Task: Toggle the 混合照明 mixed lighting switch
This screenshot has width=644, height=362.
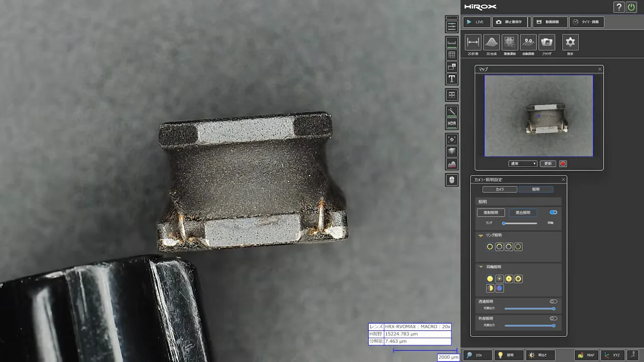Action: pyautogui.click(x=553, y=212)
